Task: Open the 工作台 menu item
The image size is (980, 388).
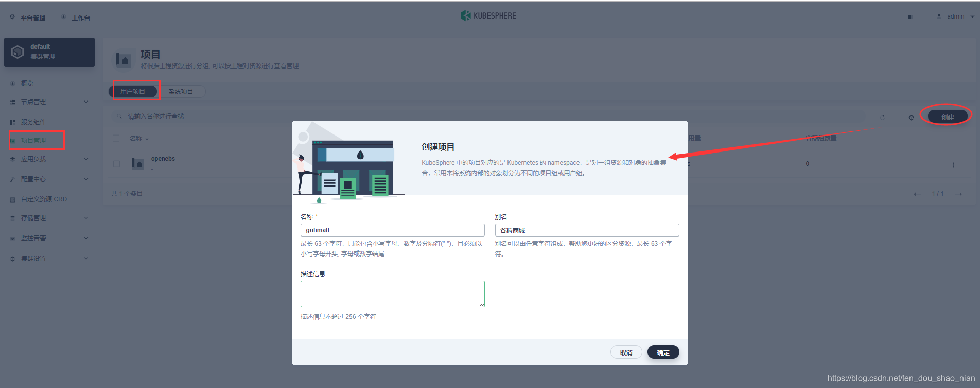Action: tap(81, 18)
